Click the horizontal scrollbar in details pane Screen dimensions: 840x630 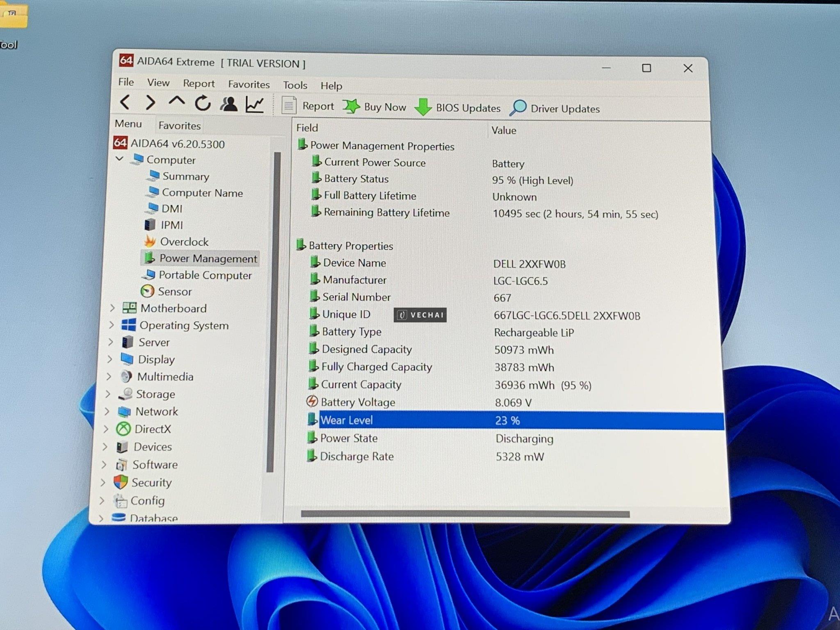point(465,514)
